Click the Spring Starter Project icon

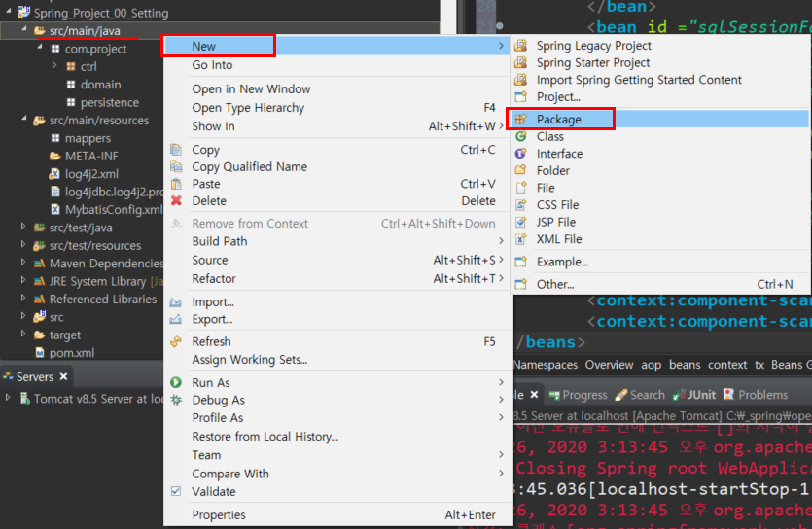(521, 62)
